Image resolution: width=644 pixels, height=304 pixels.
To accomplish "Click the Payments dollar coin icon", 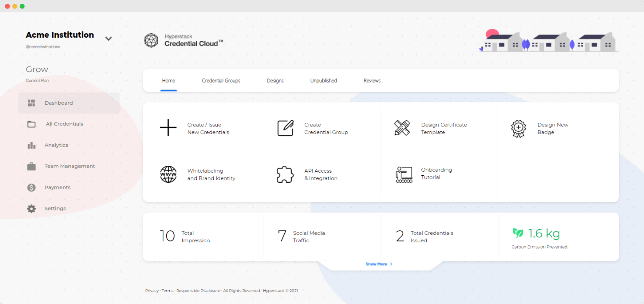I will (31, 188).
